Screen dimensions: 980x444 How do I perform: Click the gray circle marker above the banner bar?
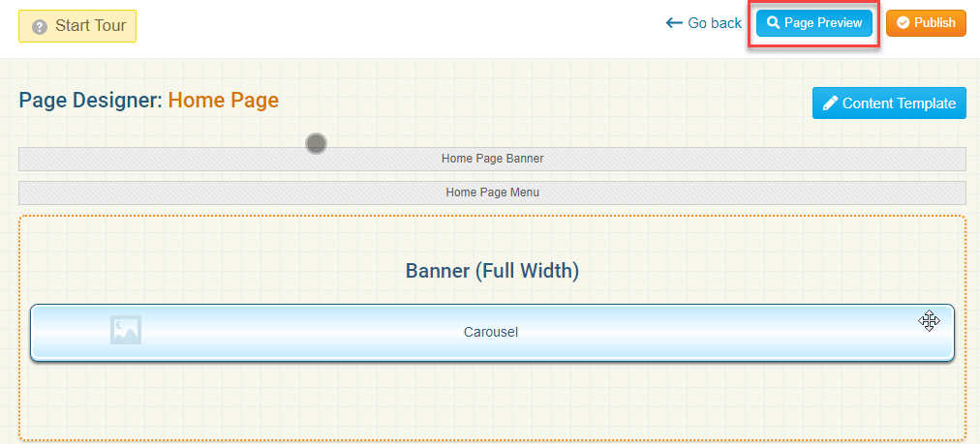tap(316, 144)
